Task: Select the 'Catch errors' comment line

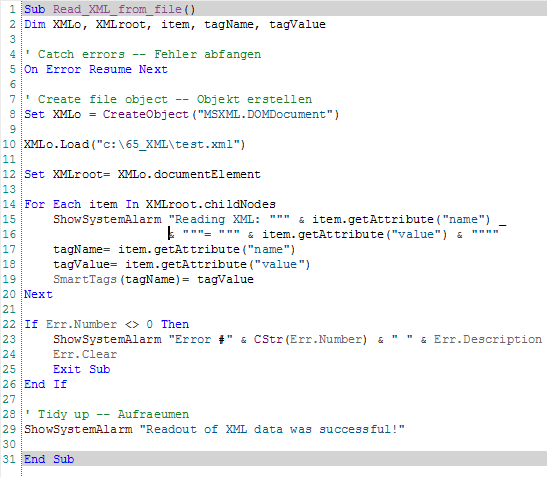Action: click(143, 54)
